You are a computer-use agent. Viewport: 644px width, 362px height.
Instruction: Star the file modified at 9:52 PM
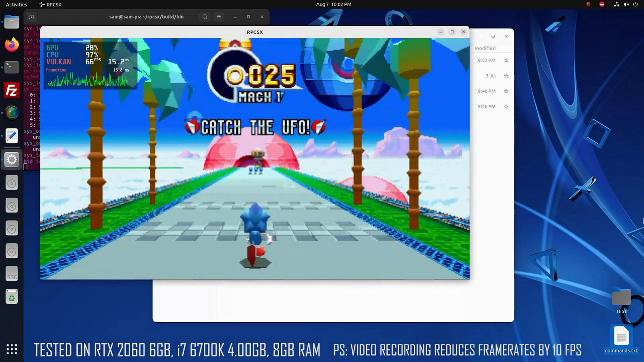506,60
